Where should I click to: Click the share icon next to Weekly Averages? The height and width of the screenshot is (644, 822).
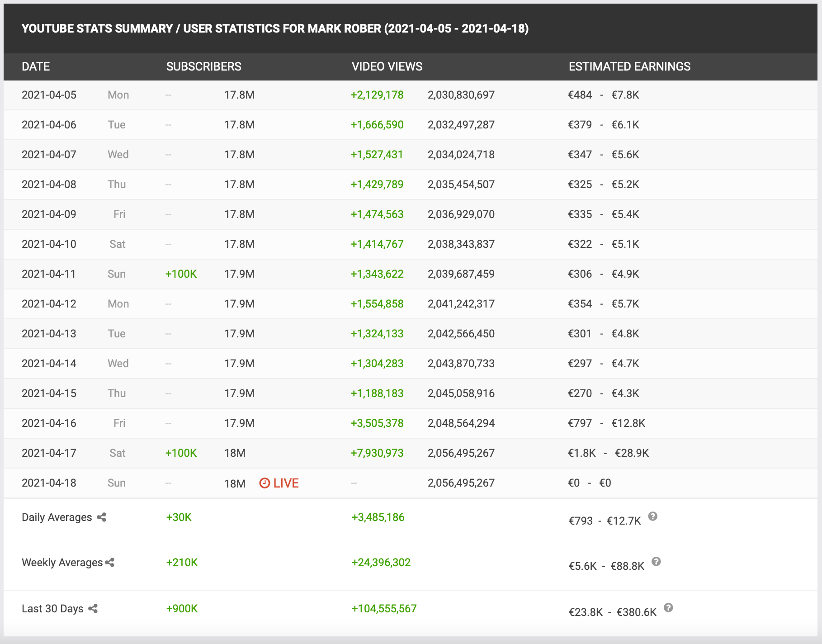click(x=110, y=562)
